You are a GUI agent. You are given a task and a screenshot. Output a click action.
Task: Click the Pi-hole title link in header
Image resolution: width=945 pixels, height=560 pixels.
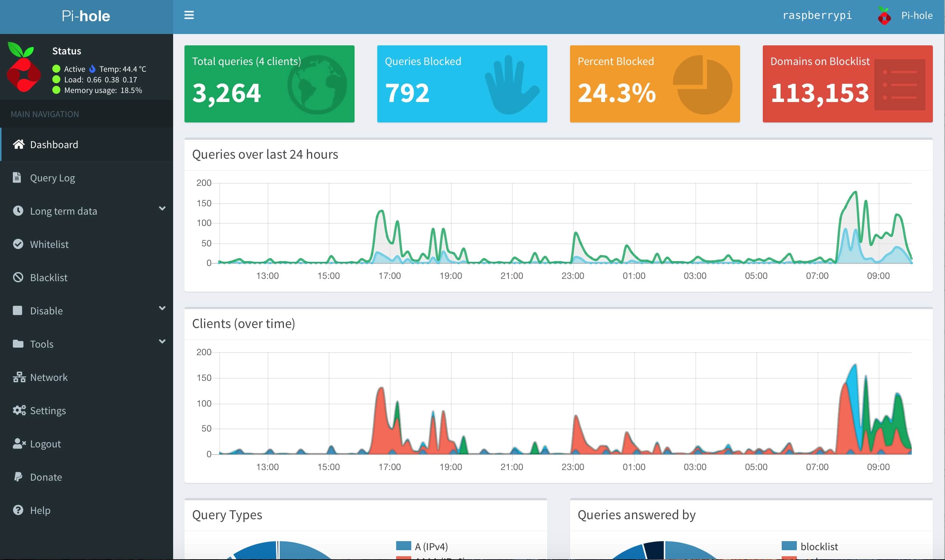pos(86,16)
